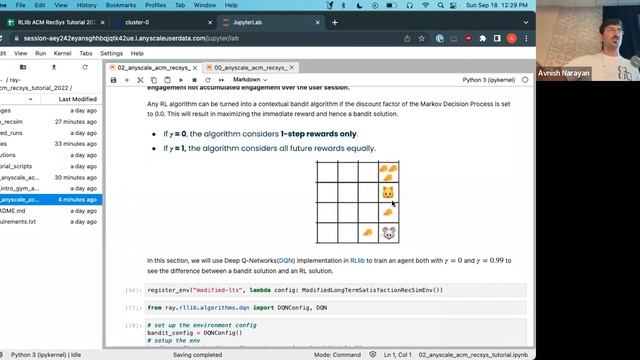This screenshot has height=360, width=640.
Task: Open the JupyterLab View menu
Action: coord(20,53)
